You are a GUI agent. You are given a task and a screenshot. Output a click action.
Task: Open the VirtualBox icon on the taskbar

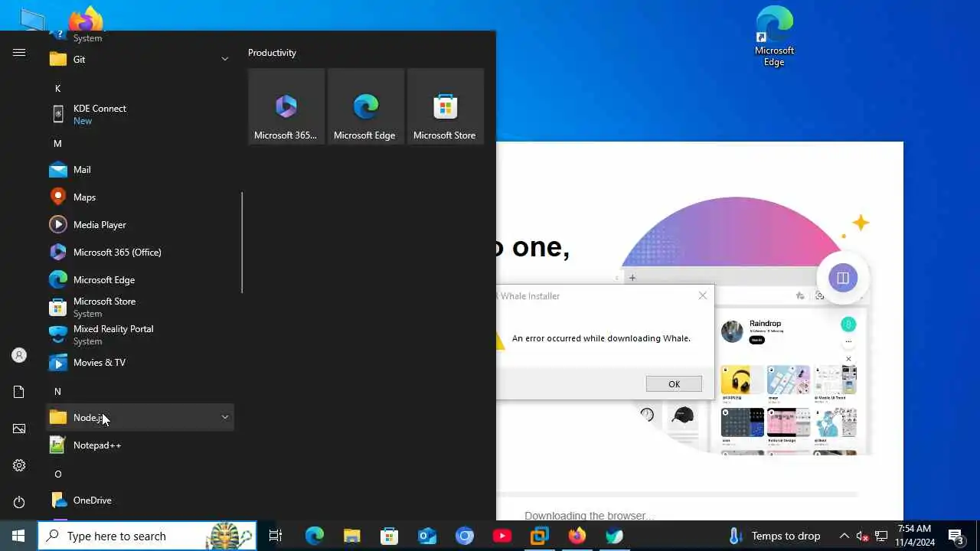pyautogui.click(x=539, y=536)
